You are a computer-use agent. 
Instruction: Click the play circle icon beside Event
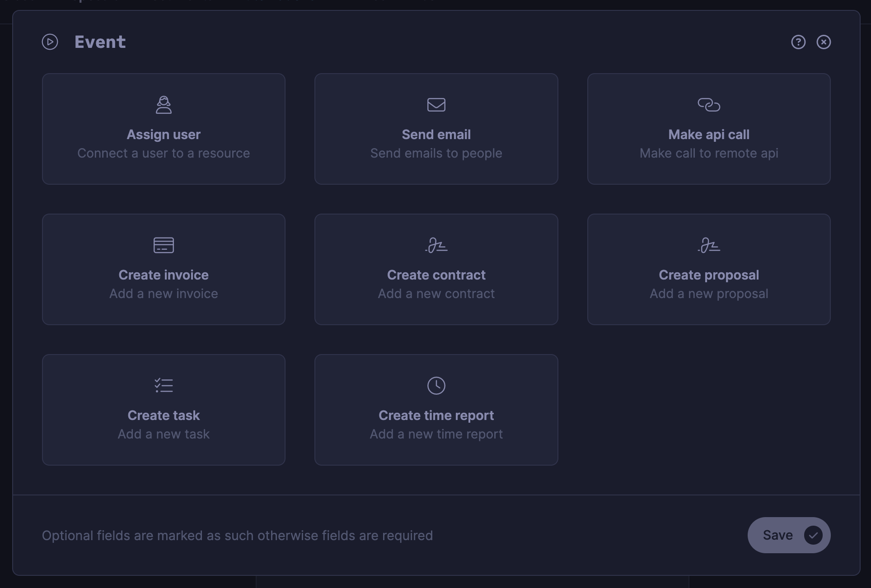pos(50,42)
